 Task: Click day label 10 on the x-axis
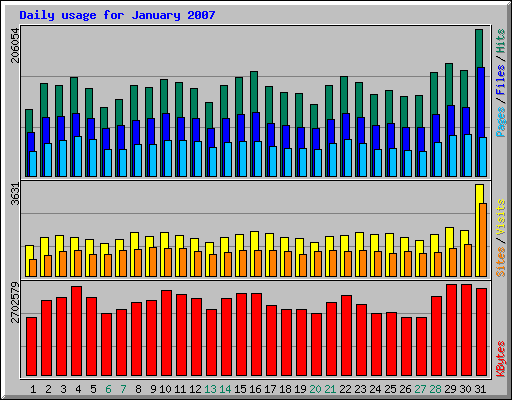[165, 389]
